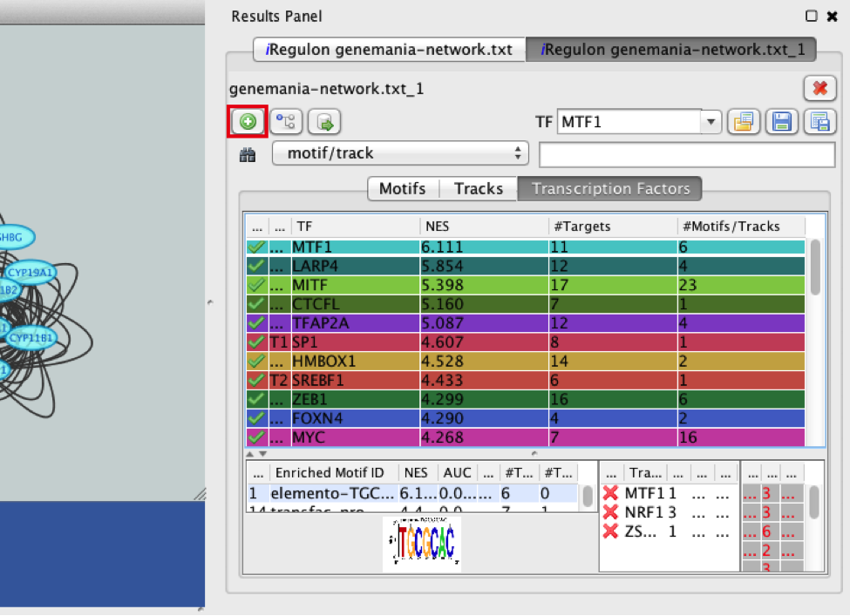850x616 pixels.
Task: Click the open folder icon beside TF field
Action: [x=742, y=122]
